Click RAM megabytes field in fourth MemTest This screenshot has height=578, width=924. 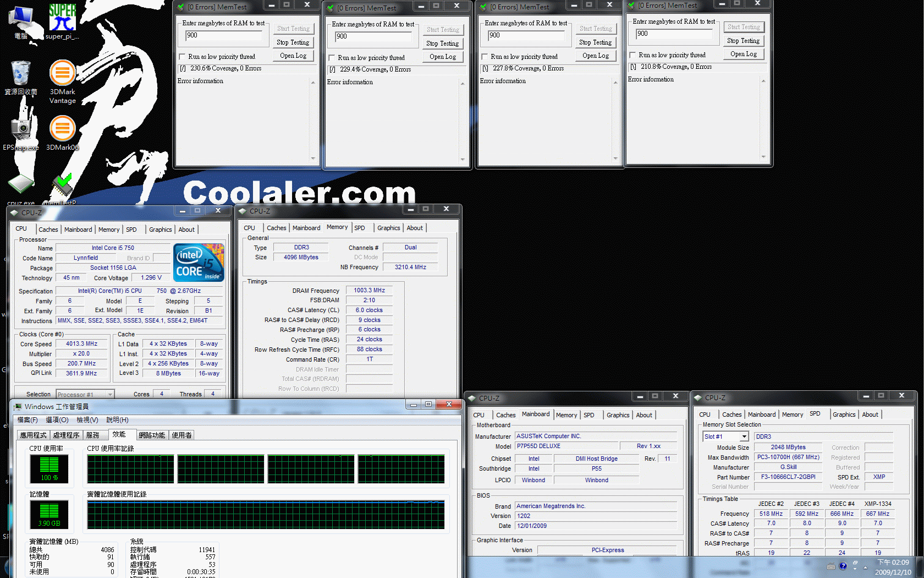coord(674,34)
